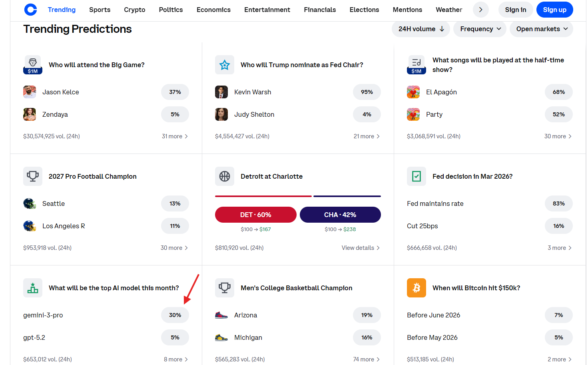Click the 2027 Pro Football trophy icon
The width and height of the screenshot is (588, 365).
(x=33, y=176)
